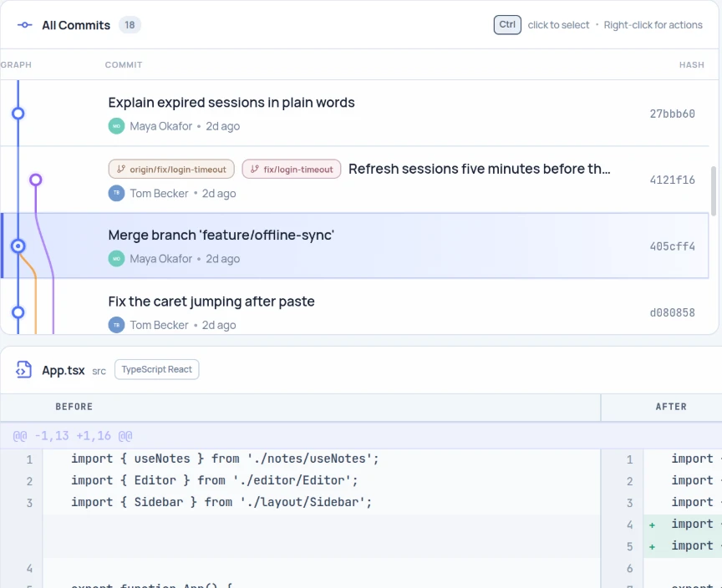Click the GRAPH column header
This screenshot has height=588, width=722.
coord(16,65)
